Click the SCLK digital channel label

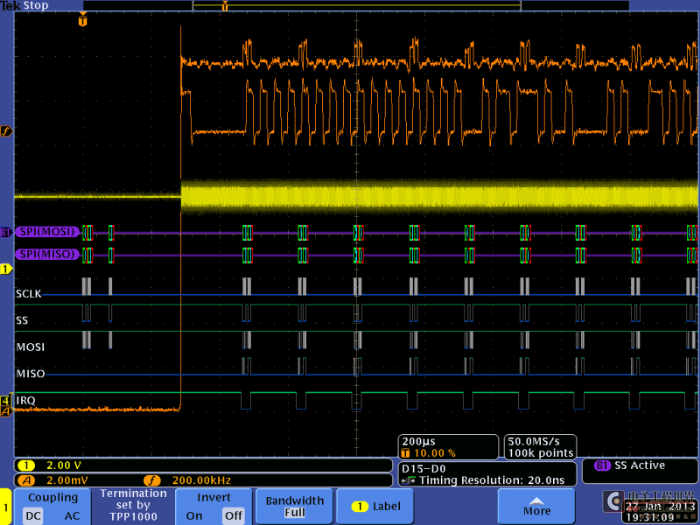pyautogui.click(x=28, y=294)
